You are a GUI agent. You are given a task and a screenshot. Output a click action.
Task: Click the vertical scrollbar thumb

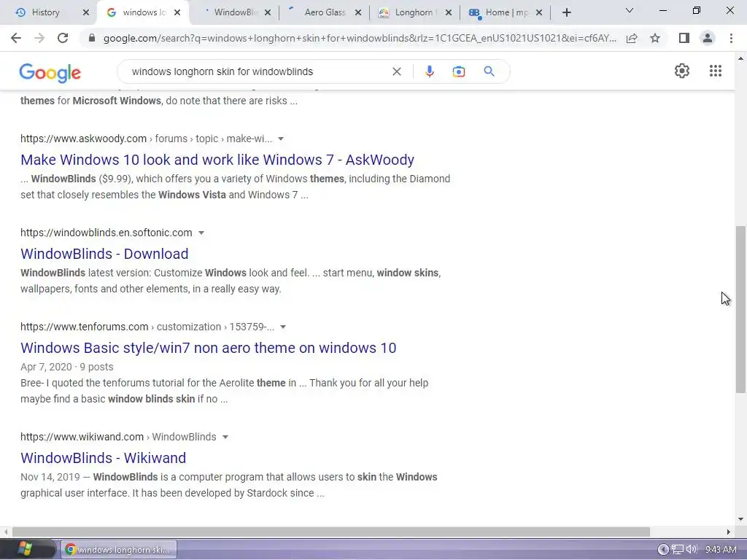point(740,309)
